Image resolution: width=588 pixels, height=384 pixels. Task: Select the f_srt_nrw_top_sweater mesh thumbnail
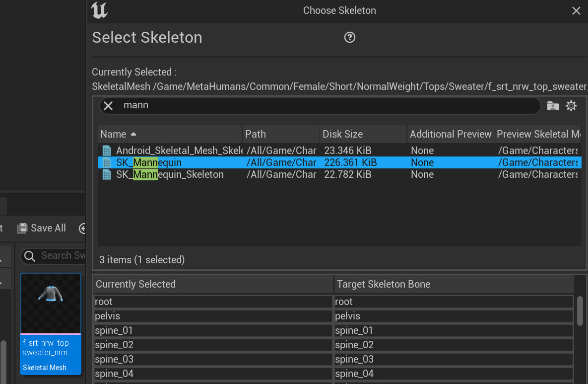point(51,303)
